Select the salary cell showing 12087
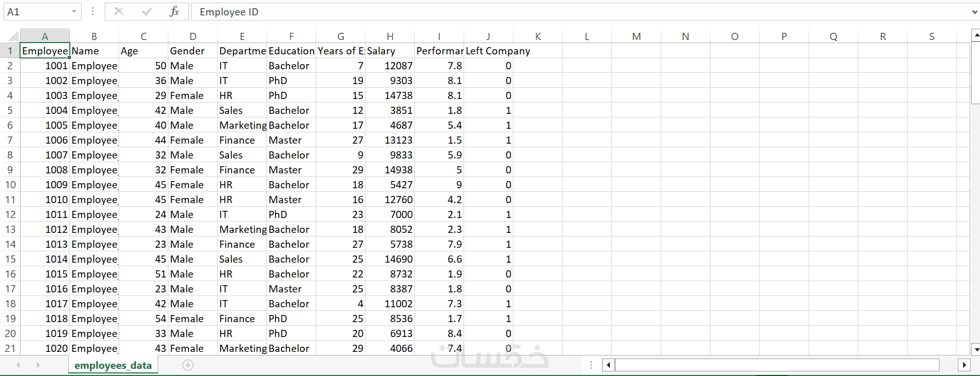 tap(390, 66)
